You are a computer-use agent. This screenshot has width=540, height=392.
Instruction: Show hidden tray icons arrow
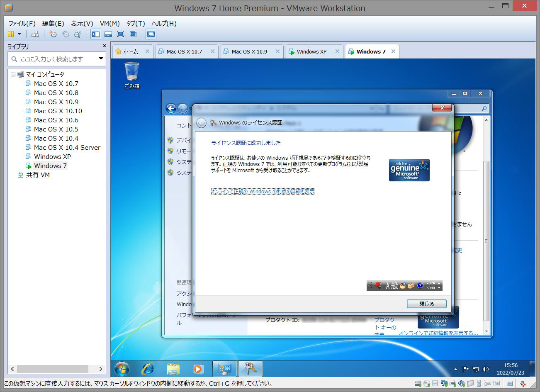455,369
